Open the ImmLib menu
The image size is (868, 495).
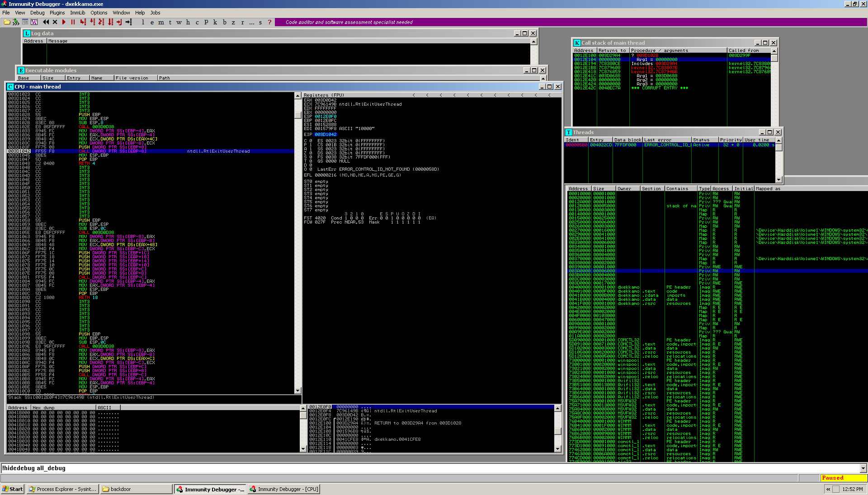point(77,13)
